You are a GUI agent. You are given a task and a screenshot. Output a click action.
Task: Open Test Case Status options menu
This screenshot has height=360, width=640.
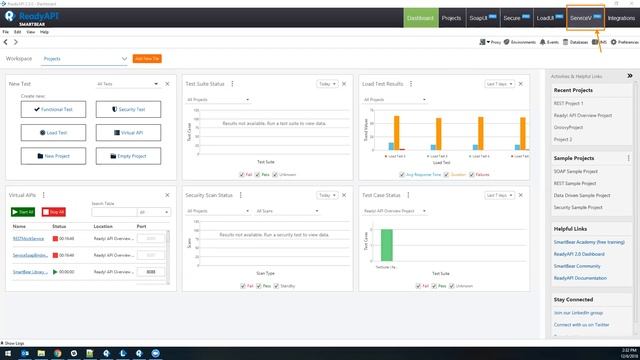pyautogui.click(x=408, y=195)
